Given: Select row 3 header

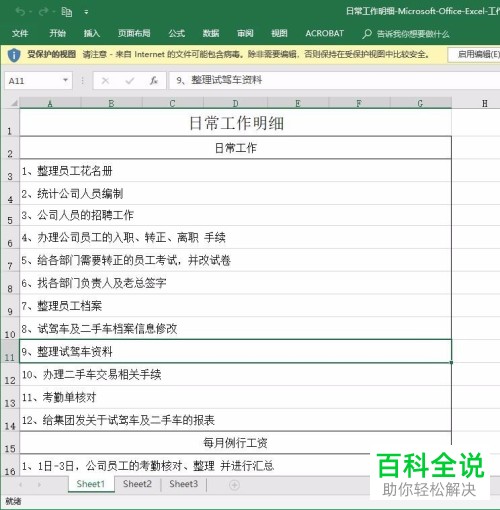Looking at the screenshot, I should [10, 171].
